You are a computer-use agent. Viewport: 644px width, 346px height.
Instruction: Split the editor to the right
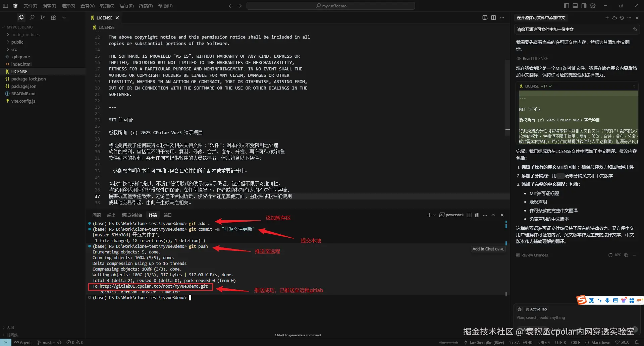[493, 18]
